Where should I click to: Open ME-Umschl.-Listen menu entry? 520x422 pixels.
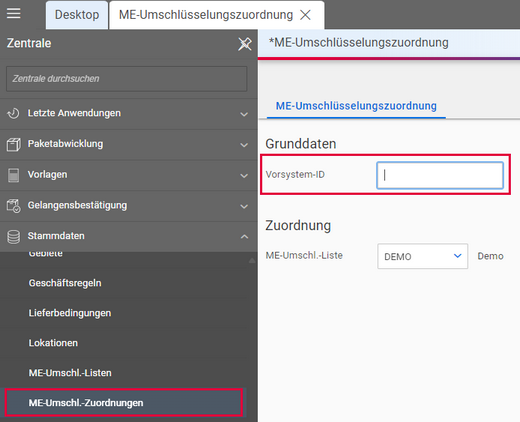(70, 373)
